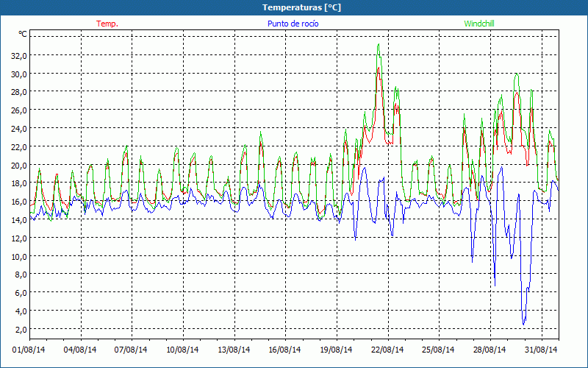Click the 6,0 y-axis value
588x368 pixels.
(x=21, y=293)
